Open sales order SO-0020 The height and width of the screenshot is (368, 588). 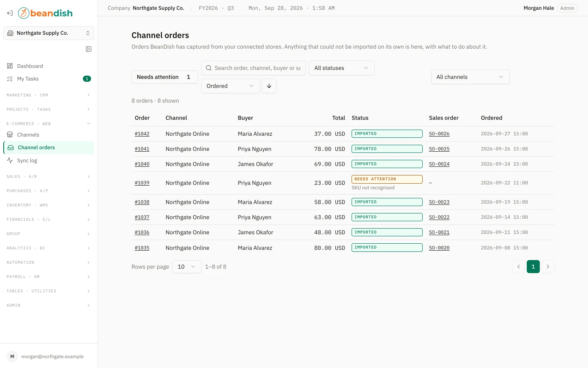click(x=439, y=248)
